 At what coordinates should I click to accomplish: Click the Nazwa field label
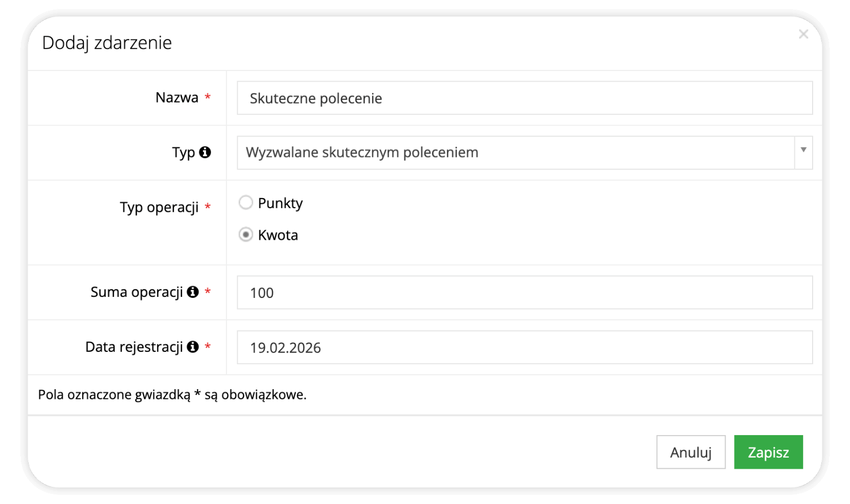click(x=177, y=98)
